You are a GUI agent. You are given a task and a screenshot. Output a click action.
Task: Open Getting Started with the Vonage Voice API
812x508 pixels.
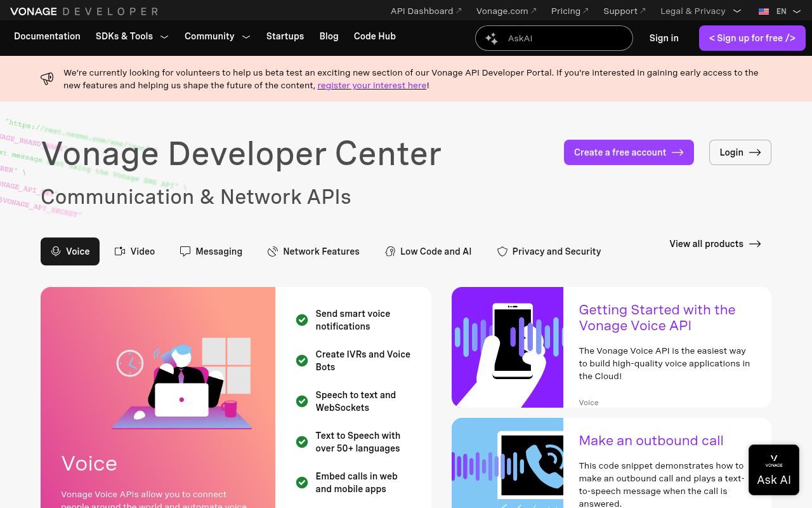pyautogui.click(x=657, y=317)
